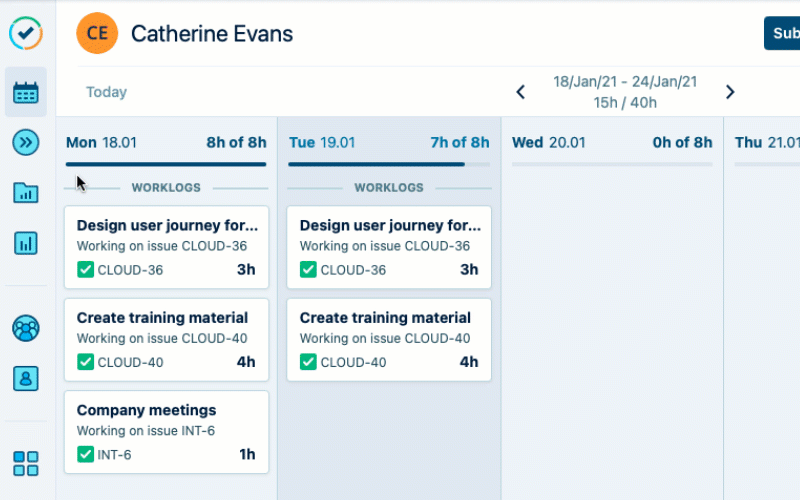Image resolution: width=800 pixels, height=500 pixels.
Task: Click the Today button
Action: coord(106,92)
